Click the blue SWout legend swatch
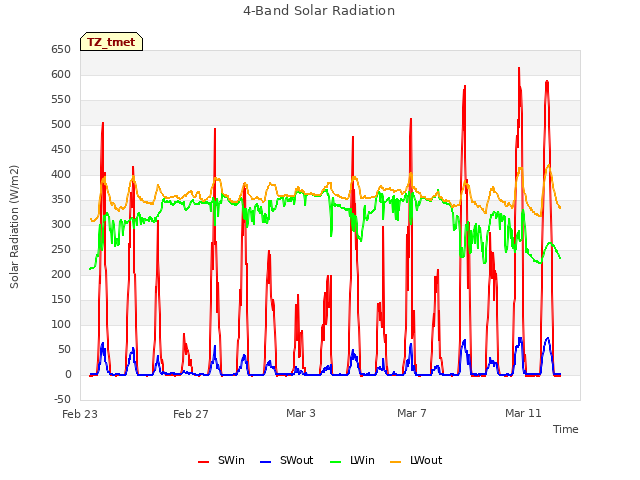640x480 pixels. (265, 462)
